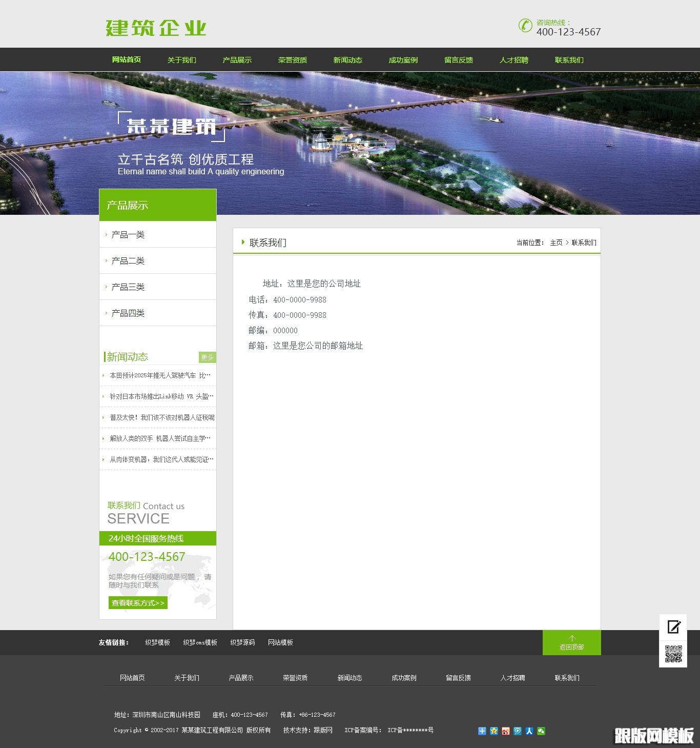Open 荣誉资质 in top navigation
This screenshot has height=748, width=700.
click(x=293, y=60)
